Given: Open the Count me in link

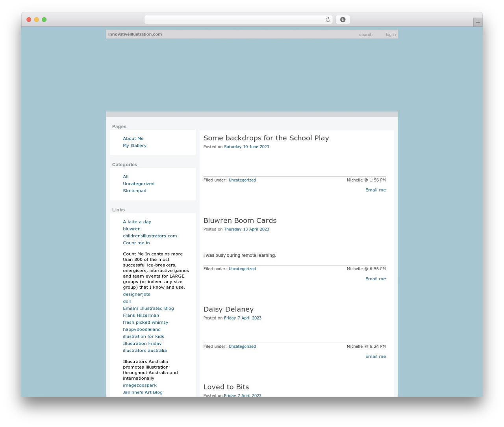Looking at the screenshot, I should click(136, 243).
